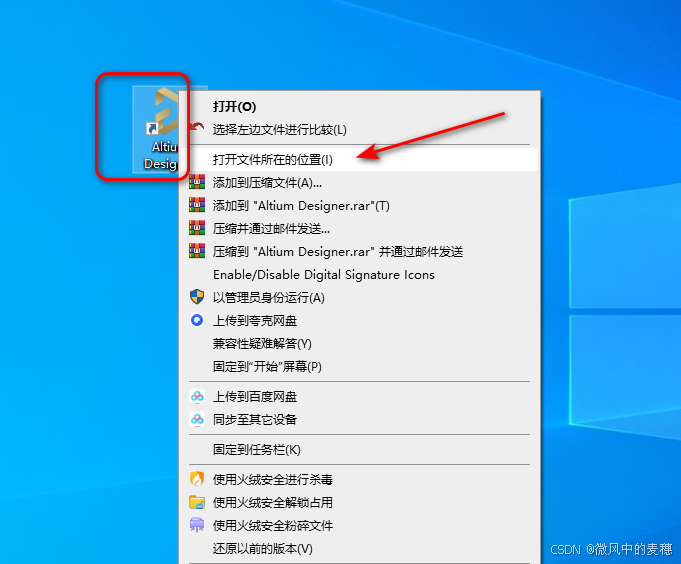Click the UAC shield icon for 以管理员身份运行
This screenshot has height=564, width=681.
coord(197,297)
